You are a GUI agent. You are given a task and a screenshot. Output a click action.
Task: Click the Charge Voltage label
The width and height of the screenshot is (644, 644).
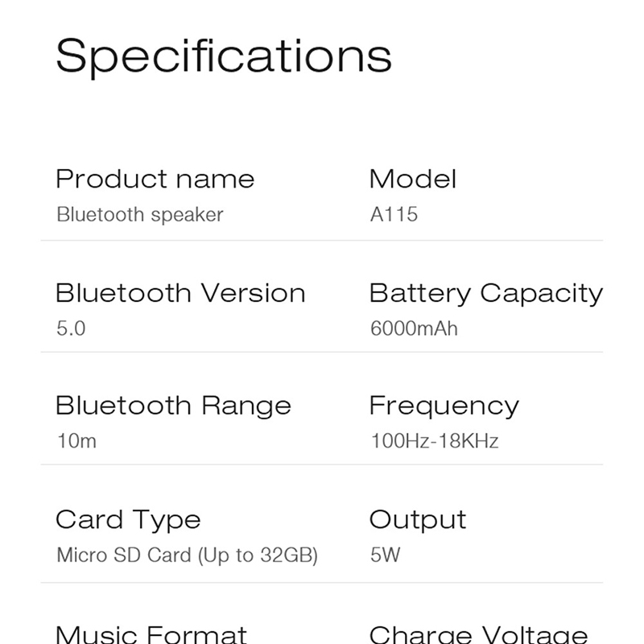[x=478, y=634]
